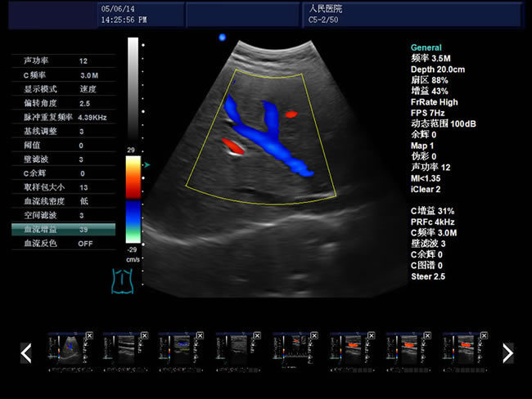Click the abdomen body mark icon

pyautogui.click(x=123, y=281)
